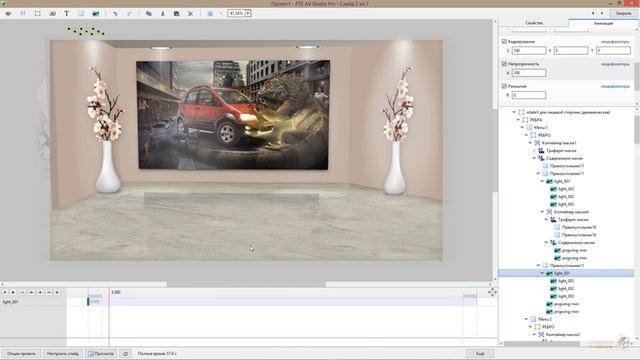Toggle the Непрозрачность checkbox

tap(504, 64)
